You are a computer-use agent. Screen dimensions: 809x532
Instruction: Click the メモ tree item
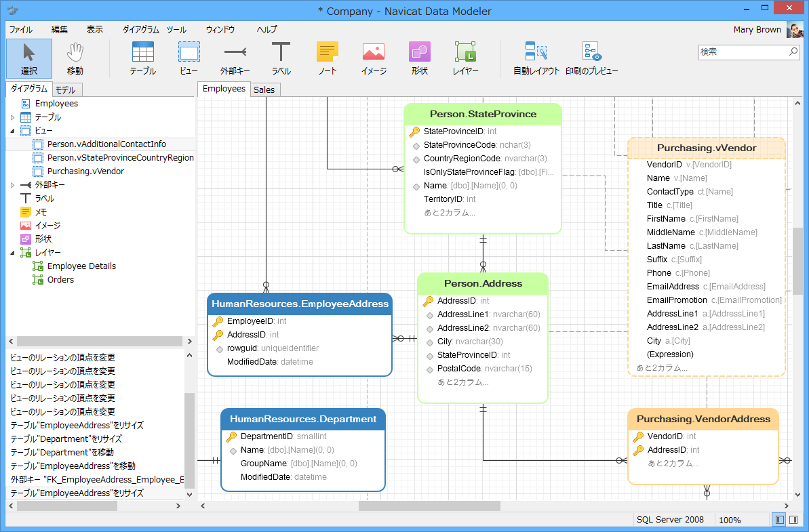point(41,212)
